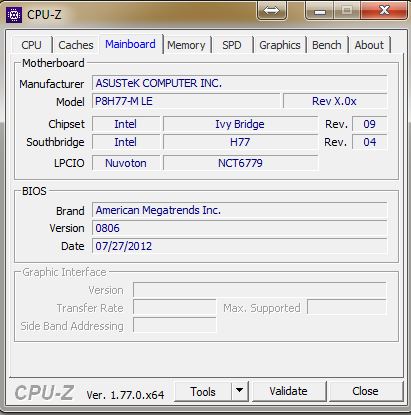411x415 pixels.
Task: Click the Close button at bottom
Action: coord(366,391)
